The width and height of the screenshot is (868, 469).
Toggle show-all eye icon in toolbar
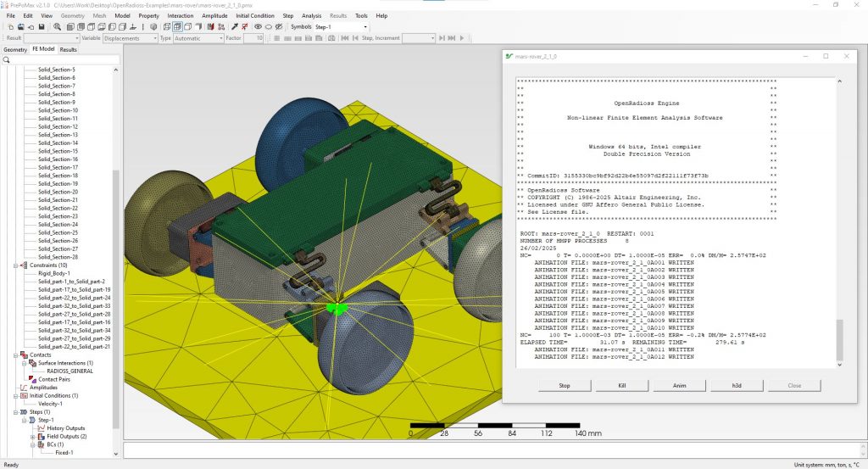point(258,26)
